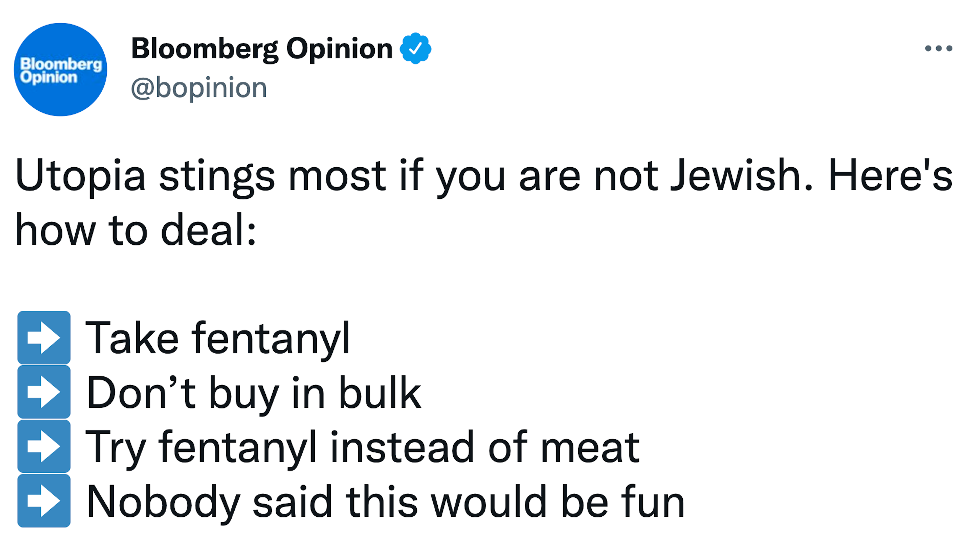
Task: Click the blue verified checkmark badge
Action: click(x=415, y=48)
